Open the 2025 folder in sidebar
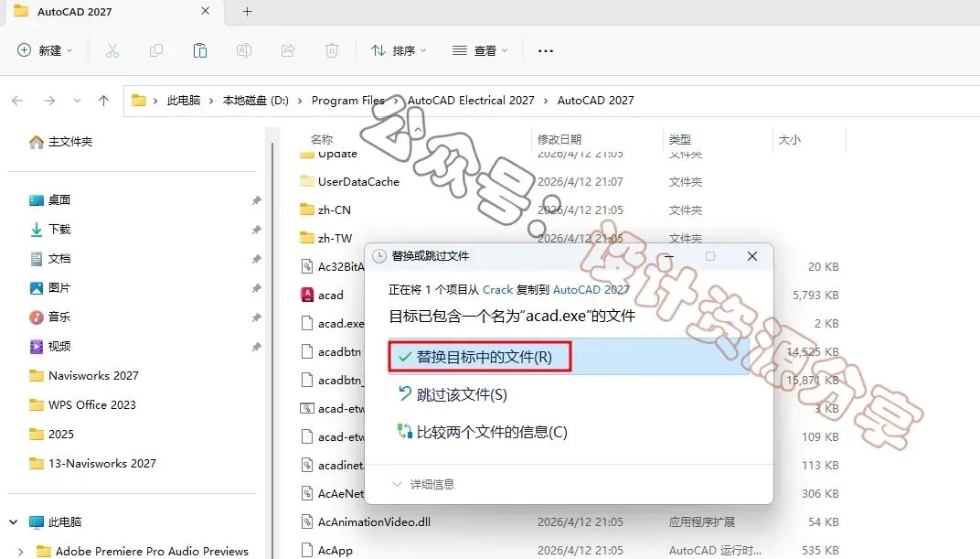980x559 pixels. 51,434
